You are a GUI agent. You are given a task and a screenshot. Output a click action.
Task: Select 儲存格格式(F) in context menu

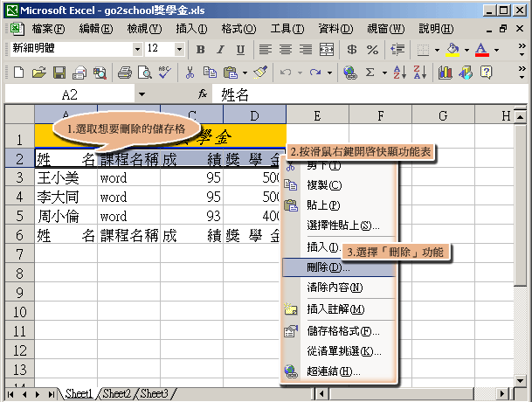tap(343, 331)
